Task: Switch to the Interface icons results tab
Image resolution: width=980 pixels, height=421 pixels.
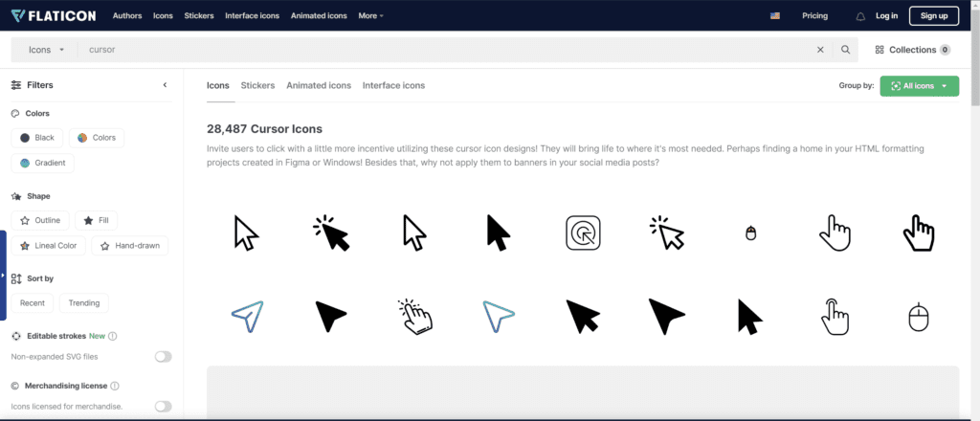Action: point(393,85)
